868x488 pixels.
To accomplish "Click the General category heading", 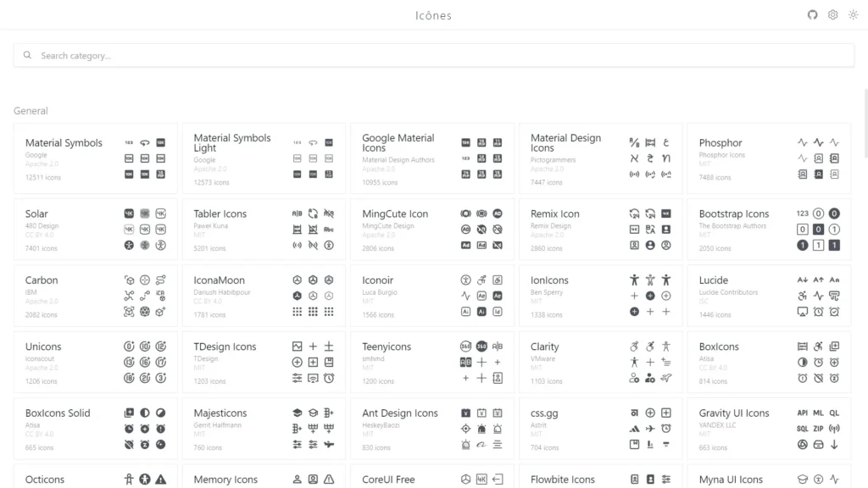I will (31, 111).
